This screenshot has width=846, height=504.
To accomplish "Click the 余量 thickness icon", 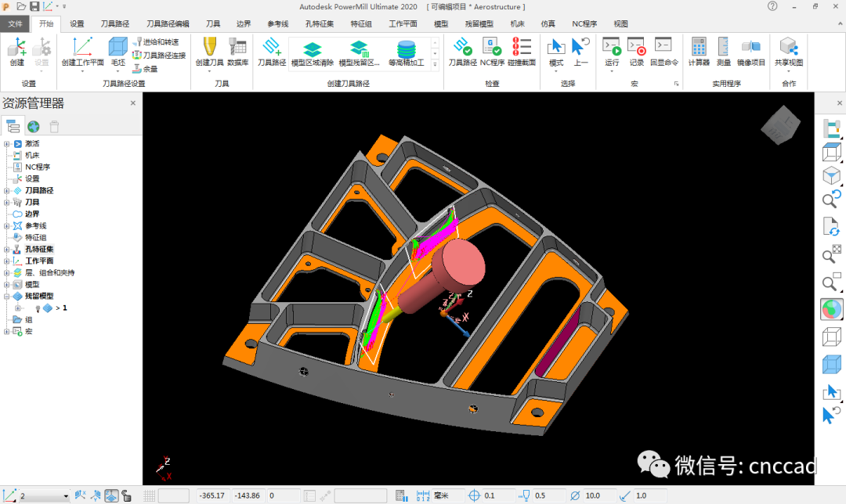I will point(145,68).
